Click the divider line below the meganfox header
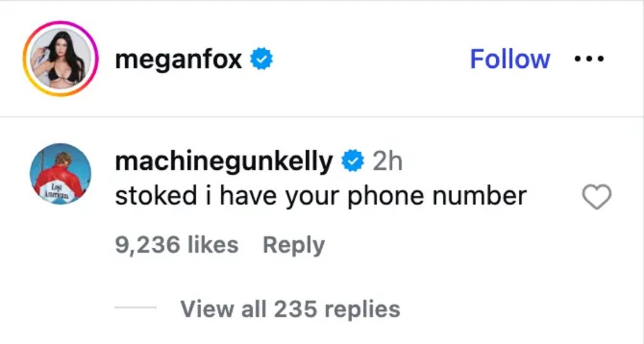The width and height of the screenshot is (644, 344). pos(322,116)
